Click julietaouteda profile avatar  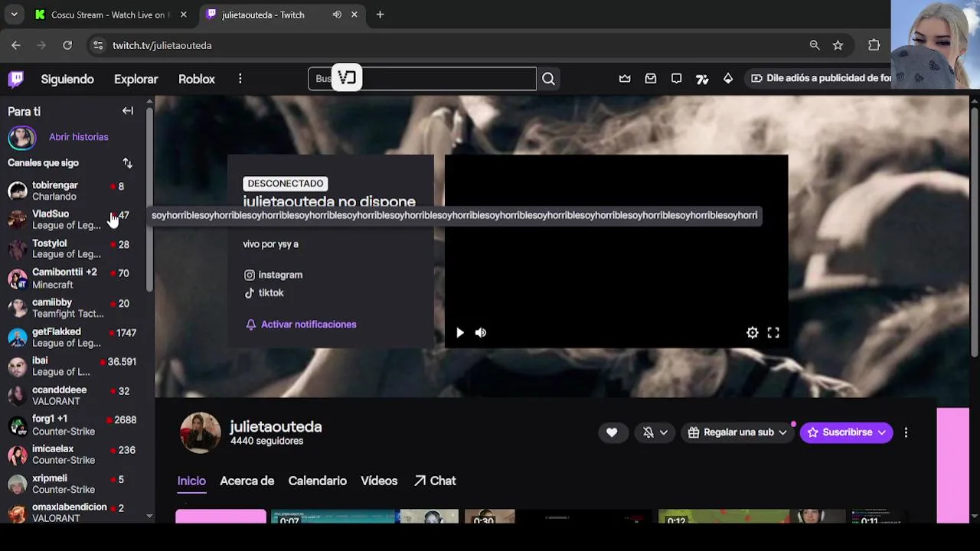click(201, 432)
